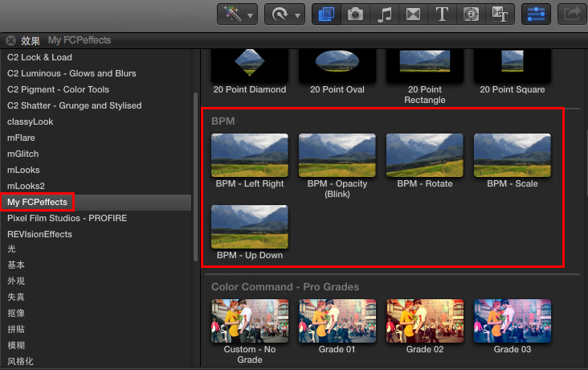Toggle the Effects browser icon
The width and height of the screenshot is (588, 370).
326,14
